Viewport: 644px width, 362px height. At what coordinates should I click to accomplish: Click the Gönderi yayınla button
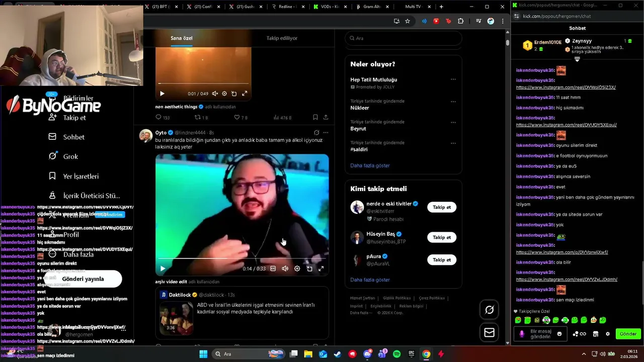click(83, 279)
